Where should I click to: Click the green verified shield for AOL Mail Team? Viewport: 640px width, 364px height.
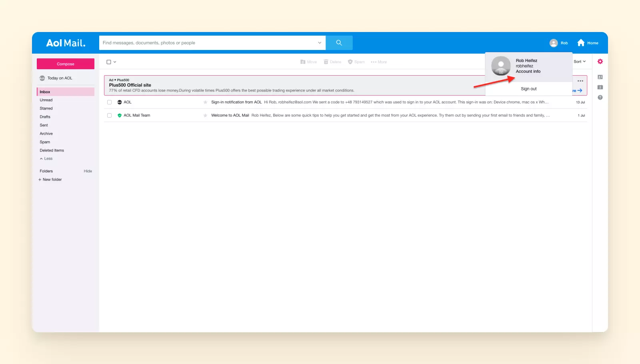[119, 116]
